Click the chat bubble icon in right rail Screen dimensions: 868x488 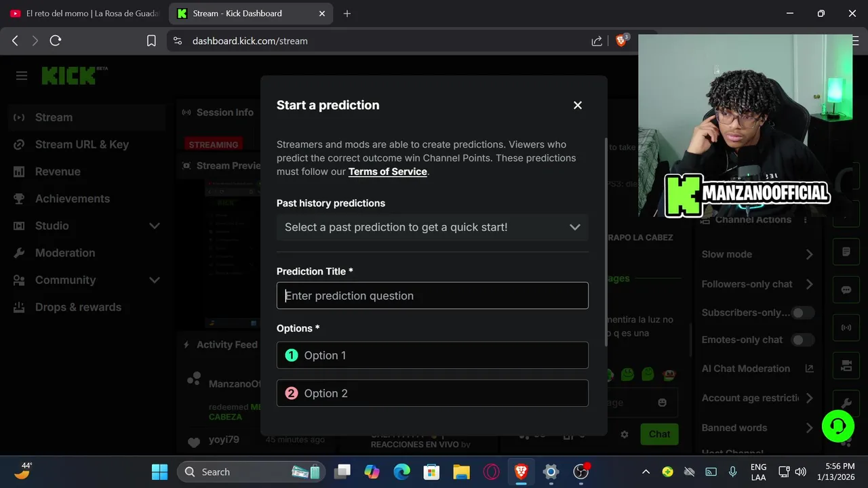click(846, 289)
